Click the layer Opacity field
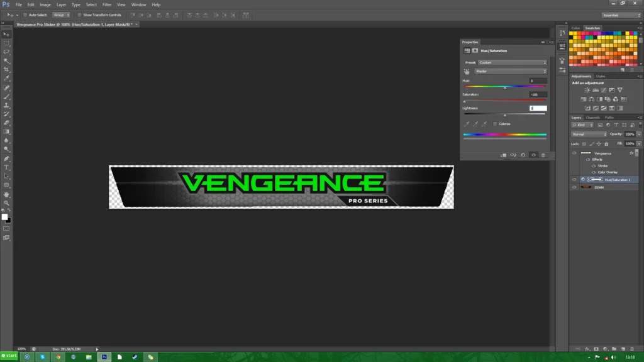Viewport: 644px width, 362px height. pyautogui.click(x=630, y=134)
